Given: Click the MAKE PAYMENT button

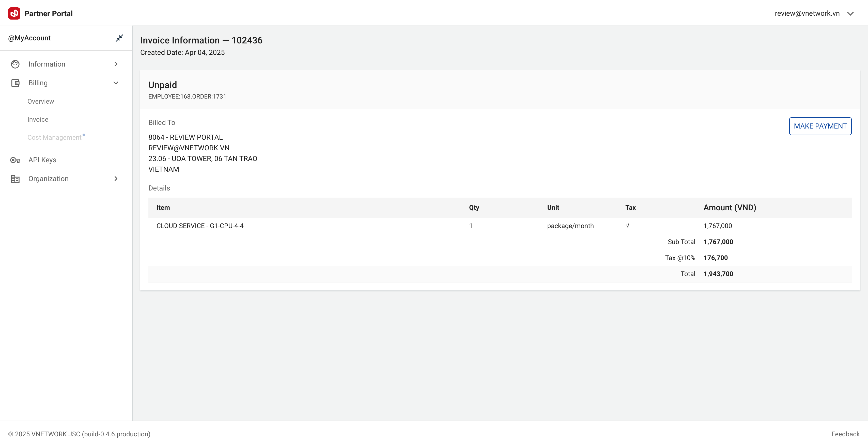Looking at the screenshot, I should pyautogui.click(x=820, y=126).
